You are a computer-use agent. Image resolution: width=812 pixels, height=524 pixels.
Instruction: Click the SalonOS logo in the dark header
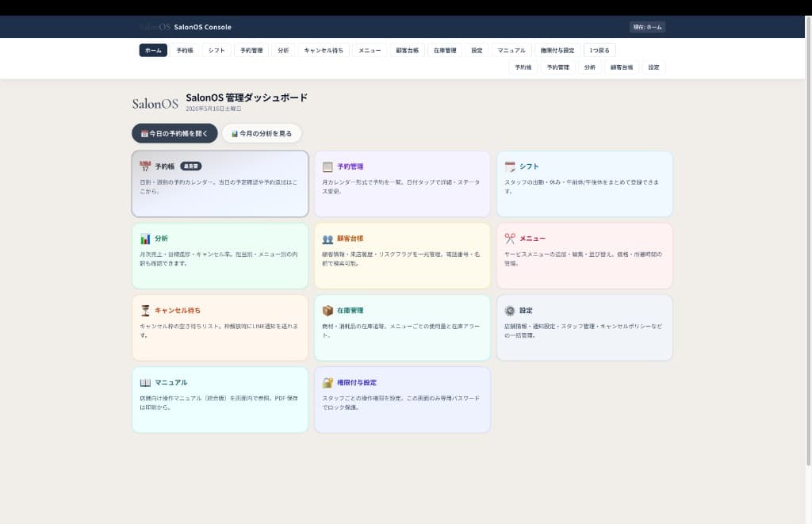point(155,27)
